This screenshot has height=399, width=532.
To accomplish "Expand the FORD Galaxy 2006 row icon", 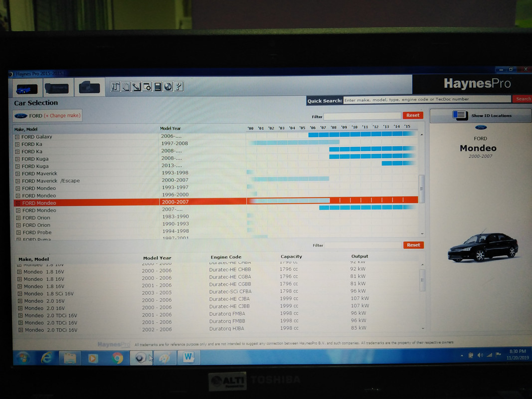I will (17, 137).
